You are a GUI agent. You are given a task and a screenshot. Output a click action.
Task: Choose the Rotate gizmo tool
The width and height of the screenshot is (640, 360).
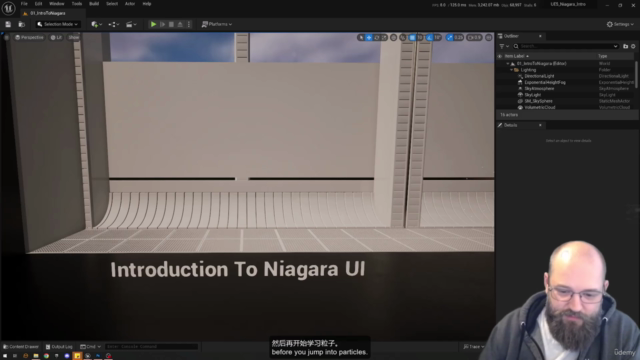(376, 38)
